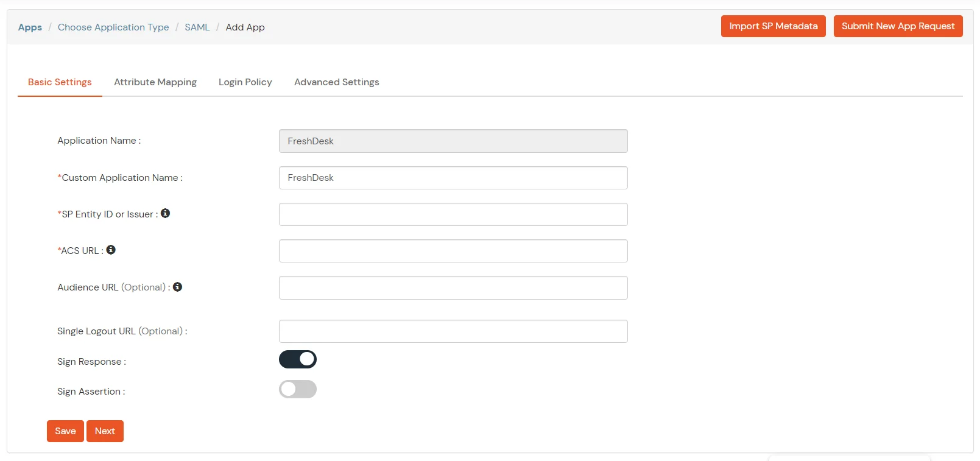Open Choose Application Type breadcrumb

[113, 27]
